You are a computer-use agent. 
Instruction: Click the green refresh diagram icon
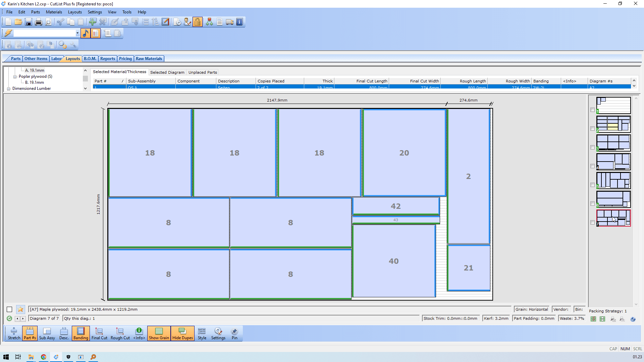tap(9, 318)
